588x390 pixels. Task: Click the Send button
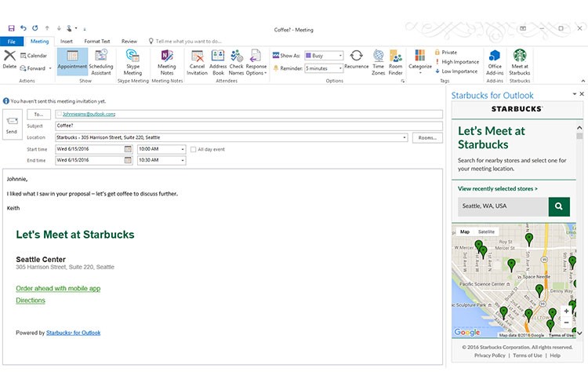coord(12,125)
